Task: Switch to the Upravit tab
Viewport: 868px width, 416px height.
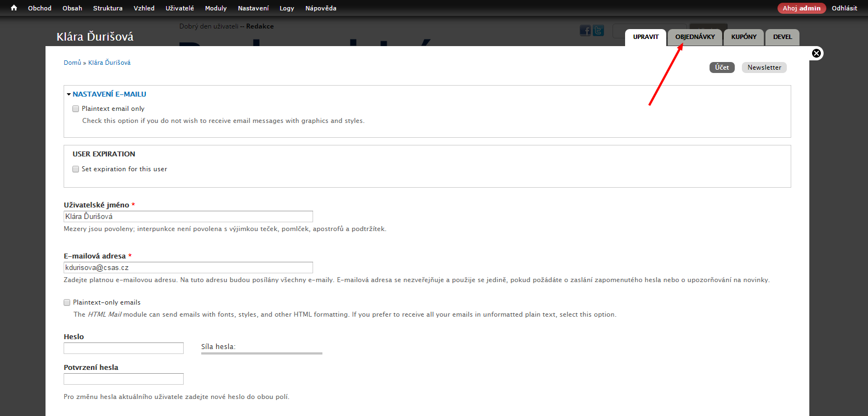Action: [646, 37]
